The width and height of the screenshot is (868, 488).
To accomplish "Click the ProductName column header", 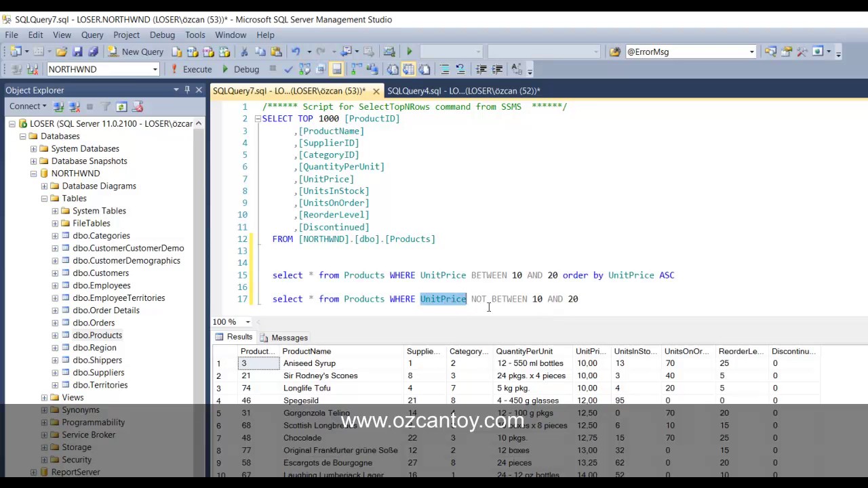I will click(342, 351).
